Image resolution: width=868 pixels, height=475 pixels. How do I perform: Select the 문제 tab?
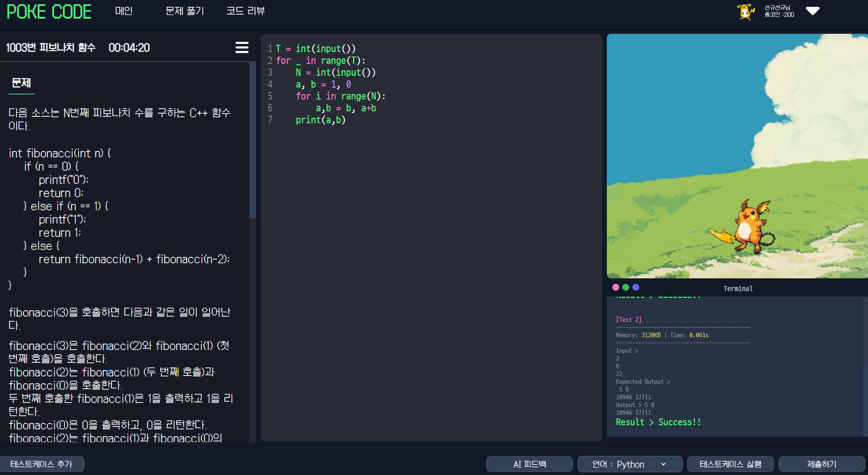tap(21, 83)
